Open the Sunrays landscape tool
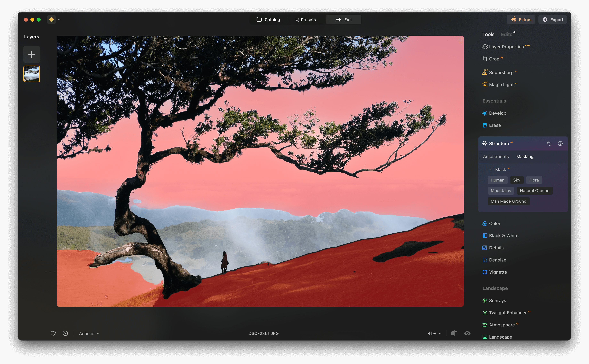Image resolution: width=589 pixels, height=364 pixels. coord(497,301)
